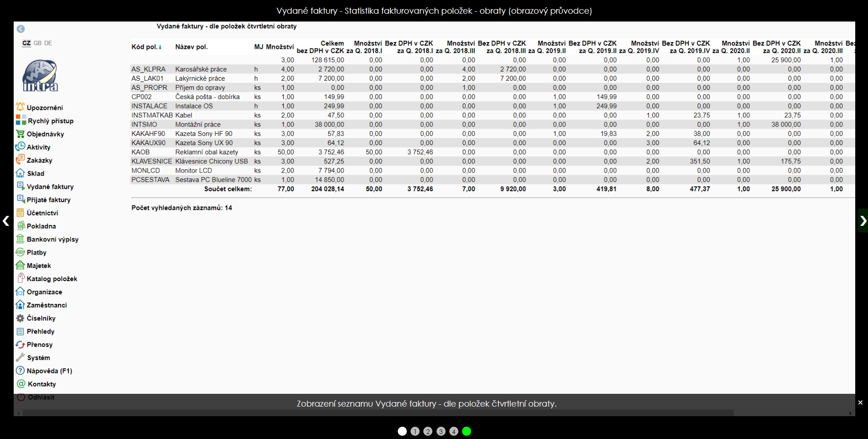The width and height of the screenshot is (868, 439).
Task: Click the Kontakty link
Action: click(42, 384)
